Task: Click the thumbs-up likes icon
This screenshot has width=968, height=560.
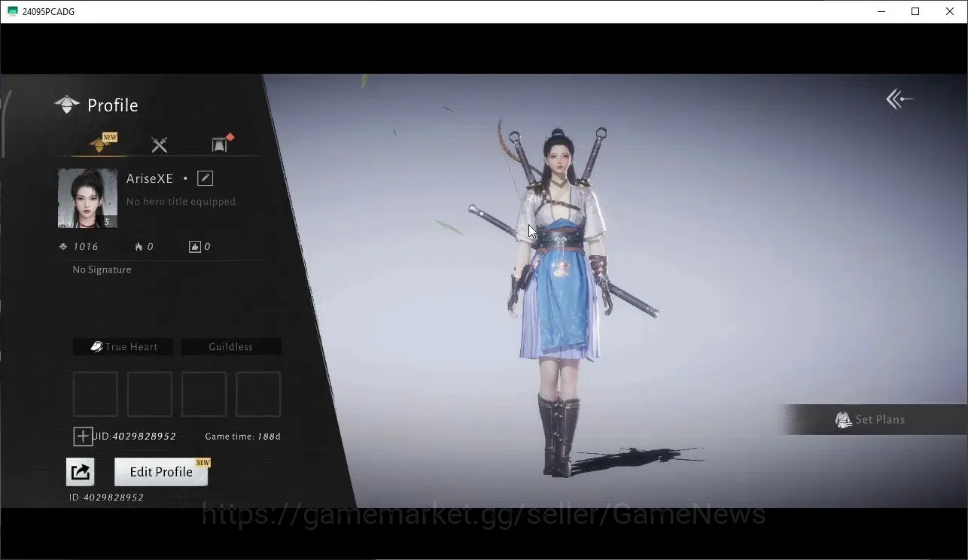Action: click(195, 247)
